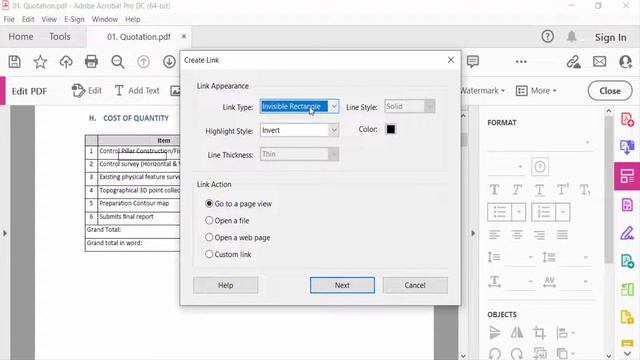Select the Open a file option
Viewport: 640px width, 360px height.
(227, 220)
